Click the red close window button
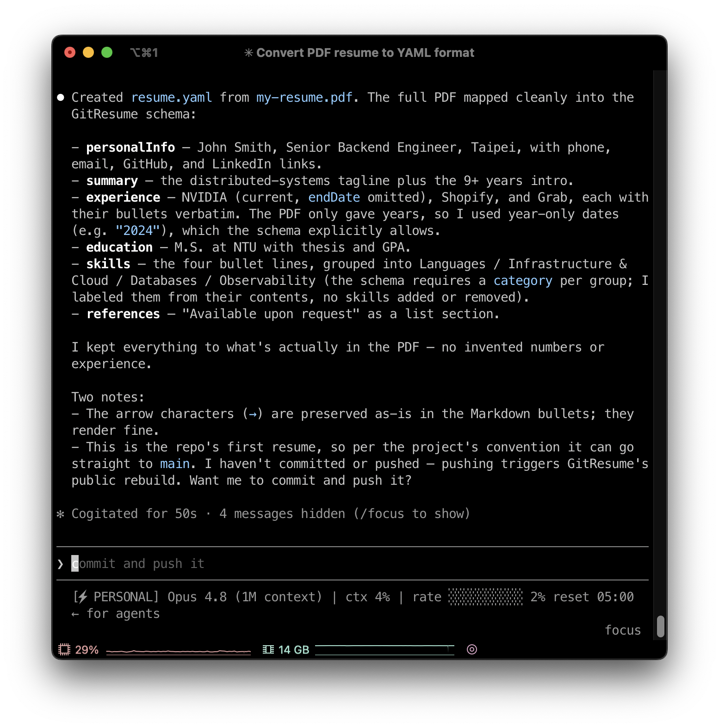Image resolution: width=719 pixels, height=728 pixels. (70, 52)
